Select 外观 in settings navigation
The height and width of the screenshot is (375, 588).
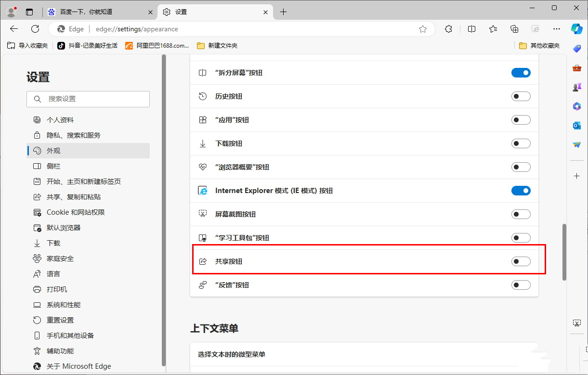(x=53, y=150)
